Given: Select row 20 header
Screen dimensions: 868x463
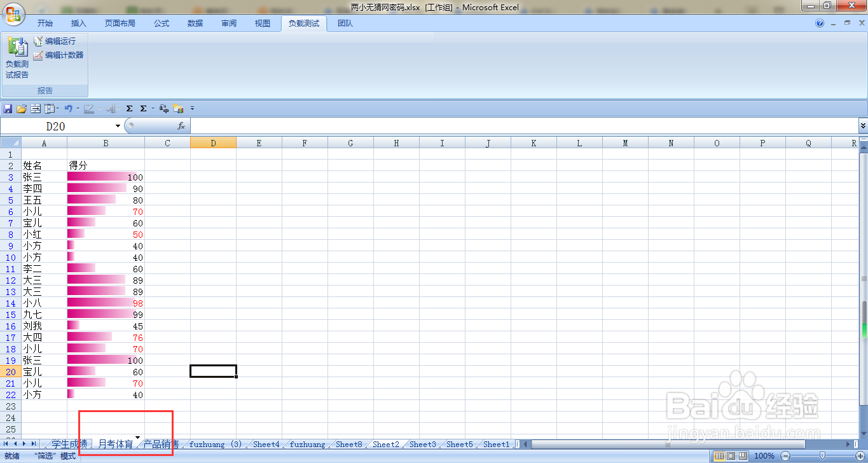Looking at the screenshot, I should click(x=10, y=372).
